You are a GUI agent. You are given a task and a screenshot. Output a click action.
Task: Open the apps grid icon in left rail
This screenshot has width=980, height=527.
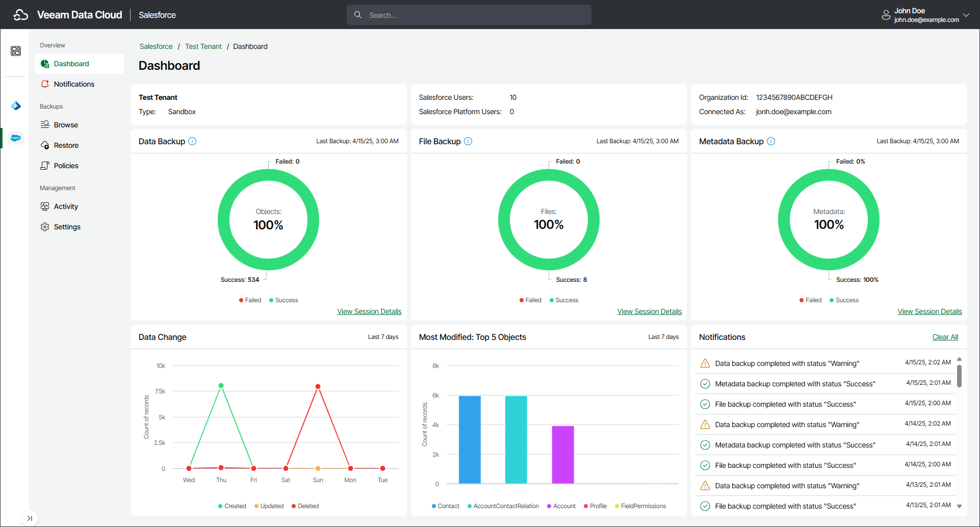(16, 51)
